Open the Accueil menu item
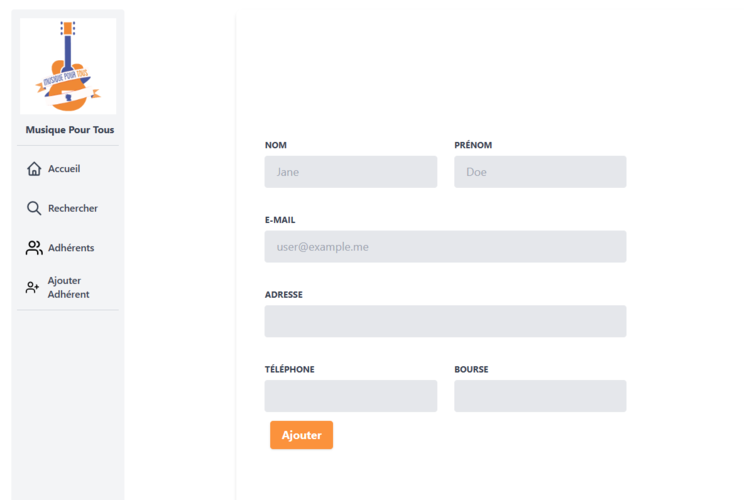 click(x=64, y=169)
